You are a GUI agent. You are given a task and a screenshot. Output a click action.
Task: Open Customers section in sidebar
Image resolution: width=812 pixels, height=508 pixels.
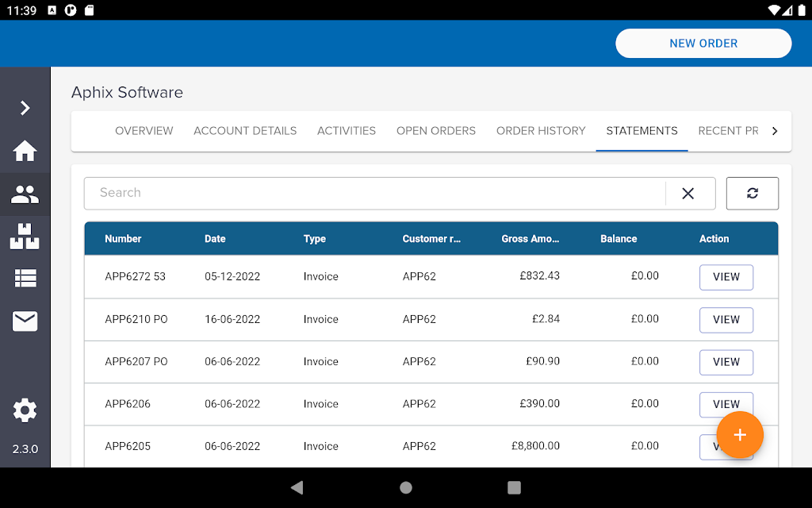point(25,194)
